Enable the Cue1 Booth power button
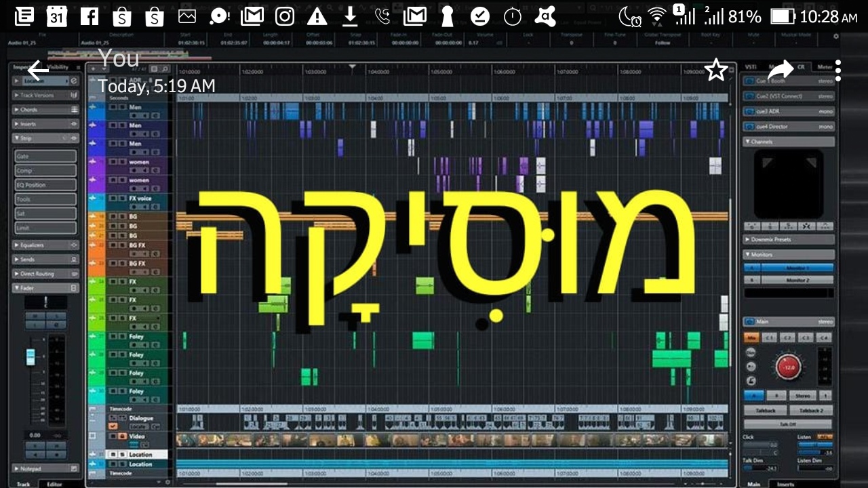This screenshot has width=868, height=488. (x=749, y=81)
